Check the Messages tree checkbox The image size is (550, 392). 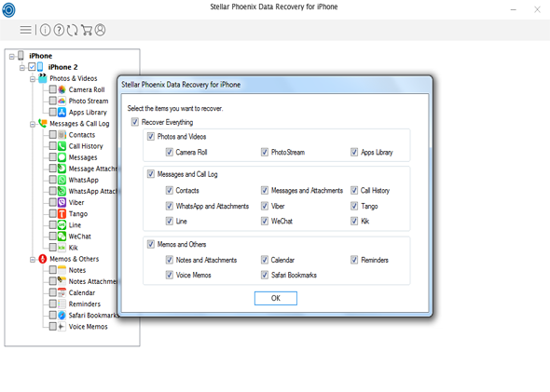point(52,157)
